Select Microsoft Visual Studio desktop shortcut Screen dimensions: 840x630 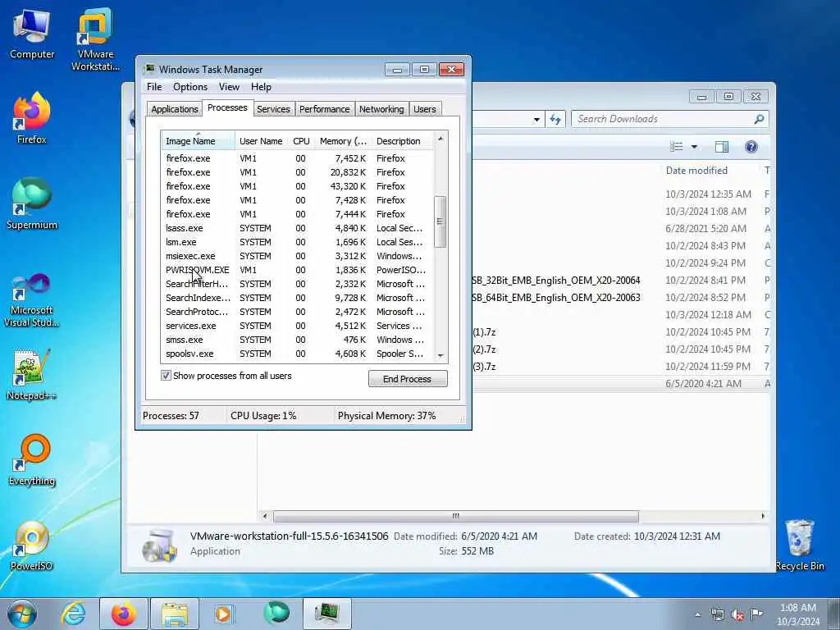click(x=32, y=300)
